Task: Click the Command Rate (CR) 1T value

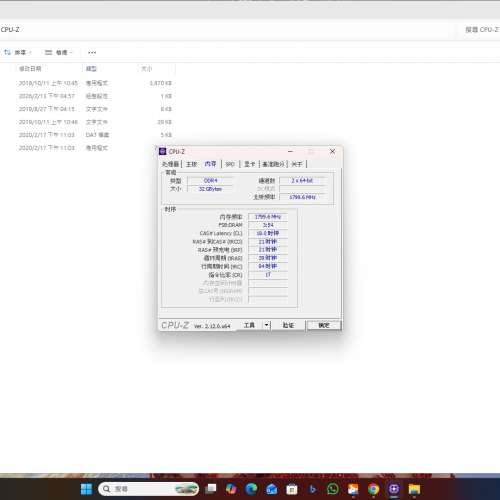Action: 268,275
